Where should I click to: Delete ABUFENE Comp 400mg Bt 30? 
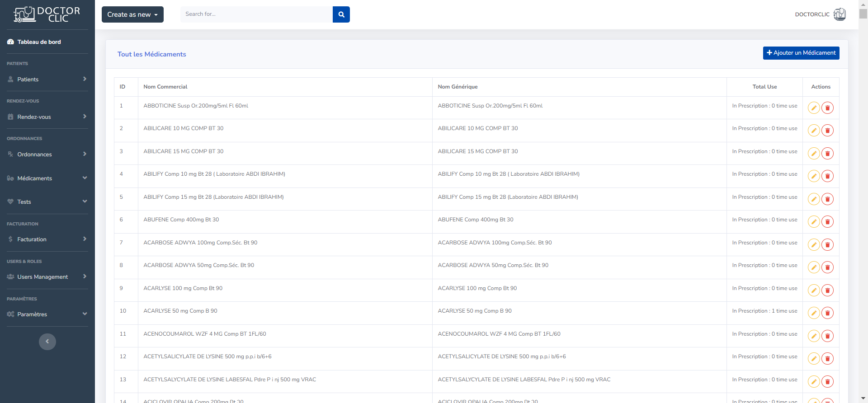tap(827, 222)
